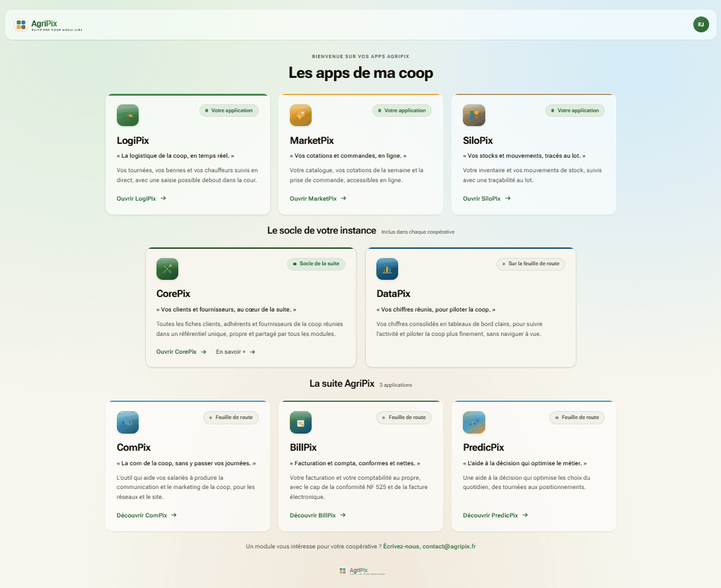Click the CorePix card title
The height and width of the screenshot is (588, 721).
174,294
